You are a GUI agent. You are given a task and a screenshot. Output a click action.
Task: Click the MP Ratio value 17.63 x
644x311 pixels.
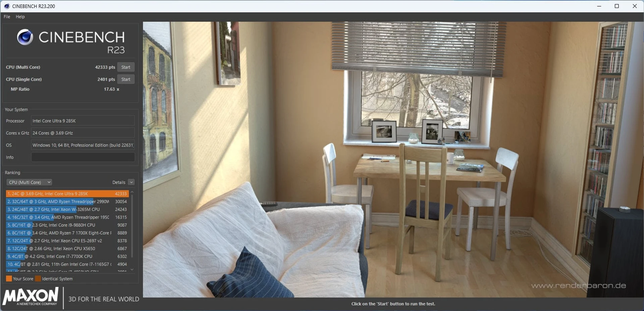(x=111, y=89)
